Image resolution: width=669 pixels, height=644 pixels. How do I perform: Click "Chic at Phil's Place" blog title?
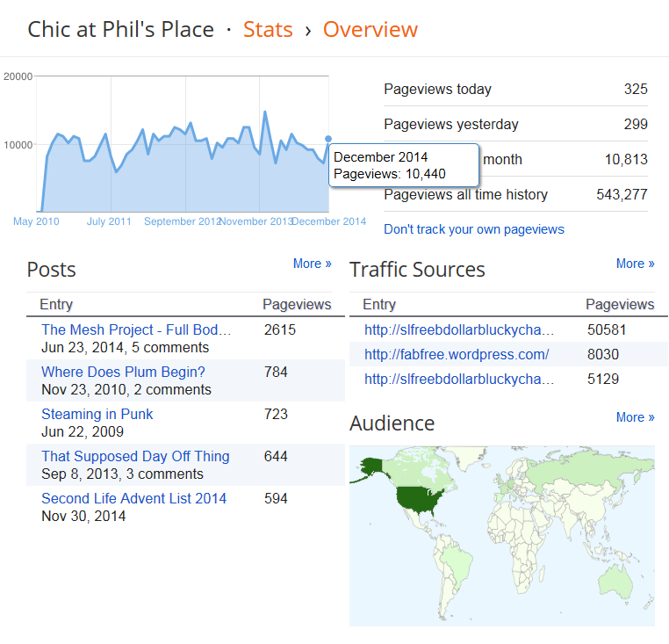click(x=120, y=29)
